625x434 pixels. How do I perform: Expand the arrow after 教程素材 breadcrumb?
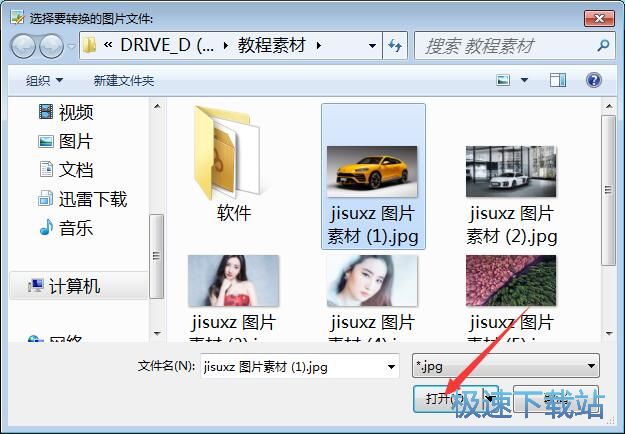318,45
